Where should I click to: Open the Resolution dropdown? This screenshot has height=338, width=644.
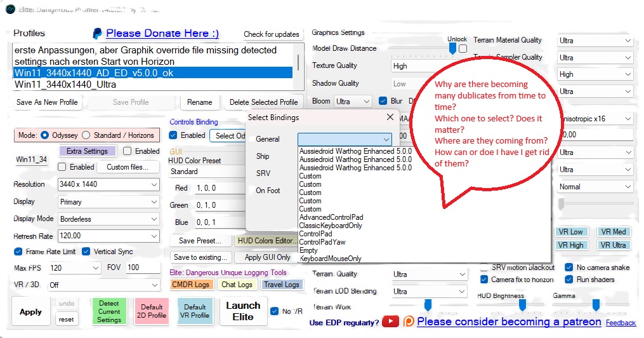108,185
